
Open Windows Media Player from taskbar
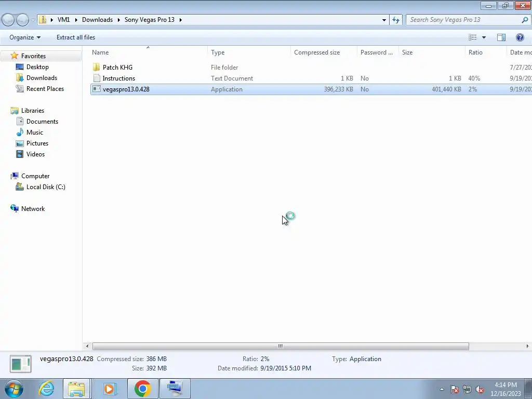[x=109, y=389]
